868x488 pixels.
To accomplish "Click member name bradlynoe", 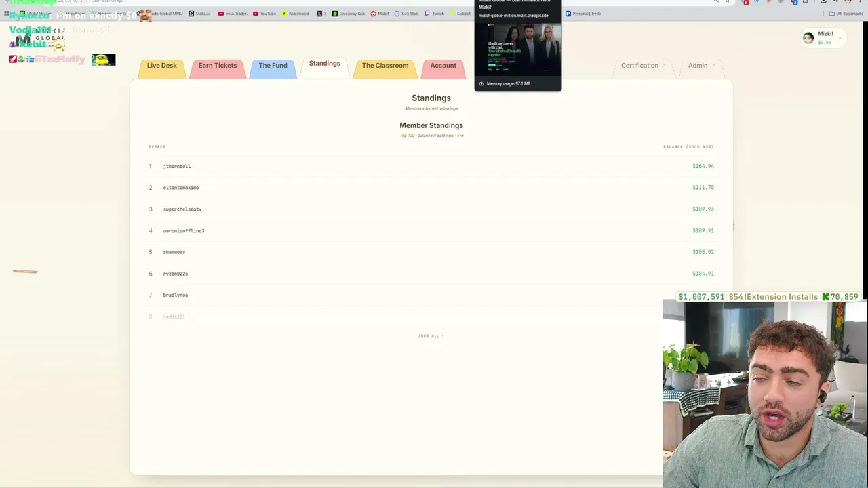I will pos(176,296).
